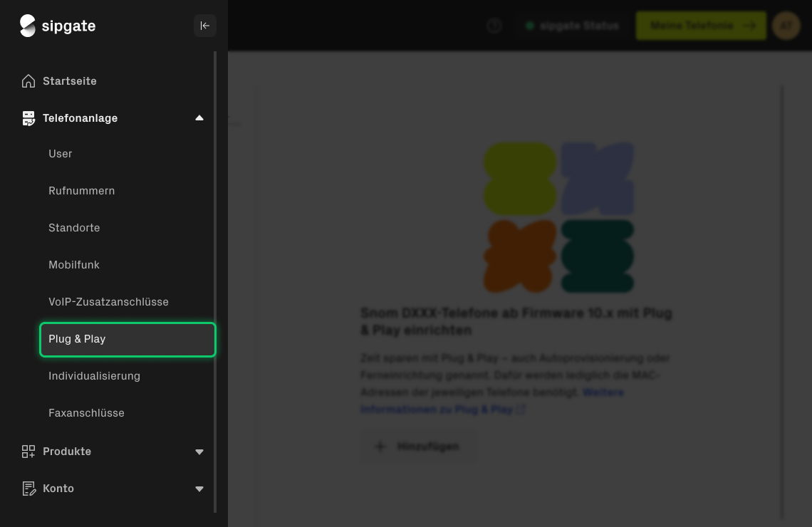Open the user avatar in top bar

point(786,26)
